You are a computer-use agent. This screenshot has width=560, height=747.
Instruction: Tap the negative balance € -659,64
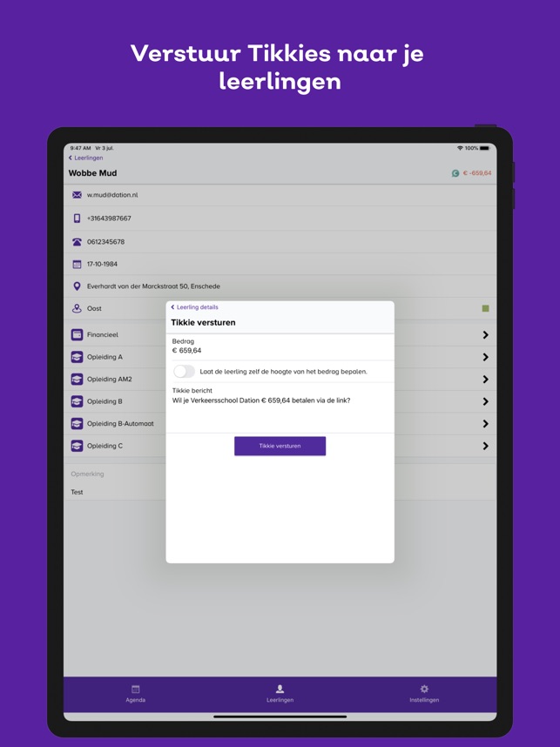(477, 173)
